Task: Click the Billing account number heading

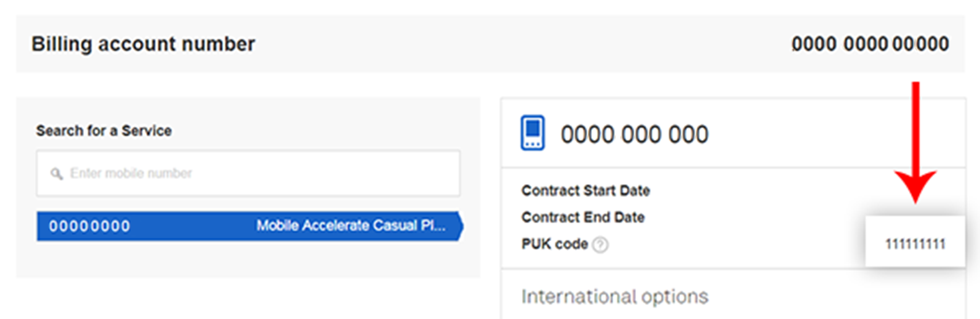Action: click(143, 44)
